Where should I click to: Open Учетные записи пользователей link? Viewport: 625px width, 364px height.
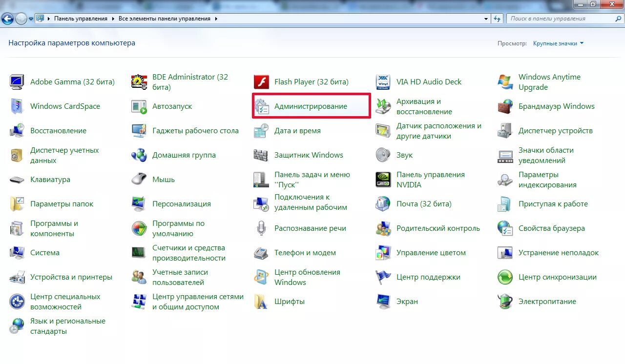[x=180, y=277]
